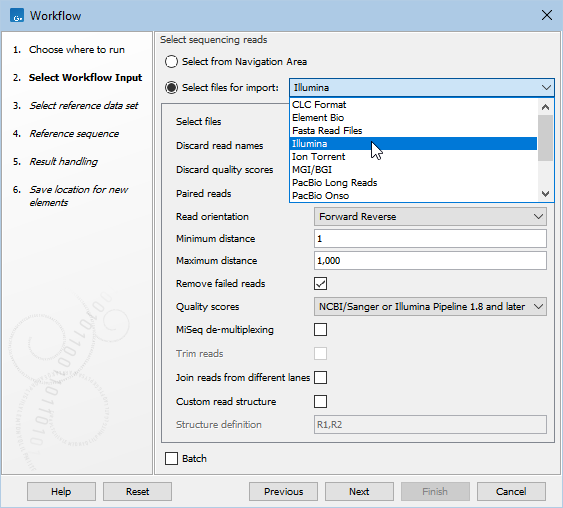Image resolution: width=563 pixels, height=508 pixels.
Task: Click step 4 Reference sequence
Action: coord(74,134)
